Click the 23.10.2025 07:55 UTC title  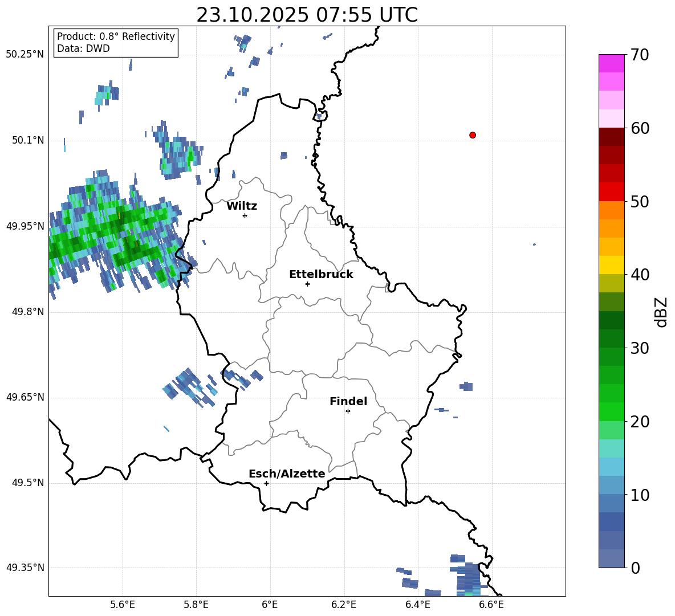pyautogui.click(x=307, y=15)
